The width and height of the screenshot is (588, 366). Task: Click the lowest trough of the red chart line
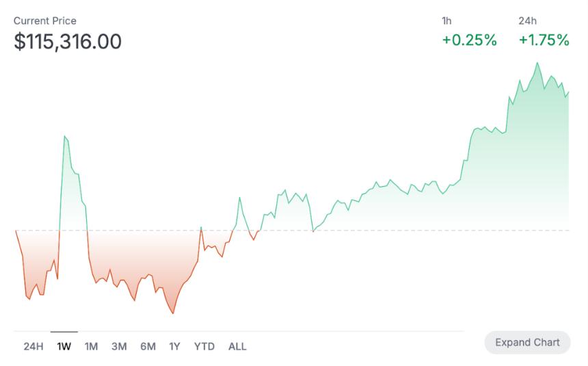click(173, 313)
